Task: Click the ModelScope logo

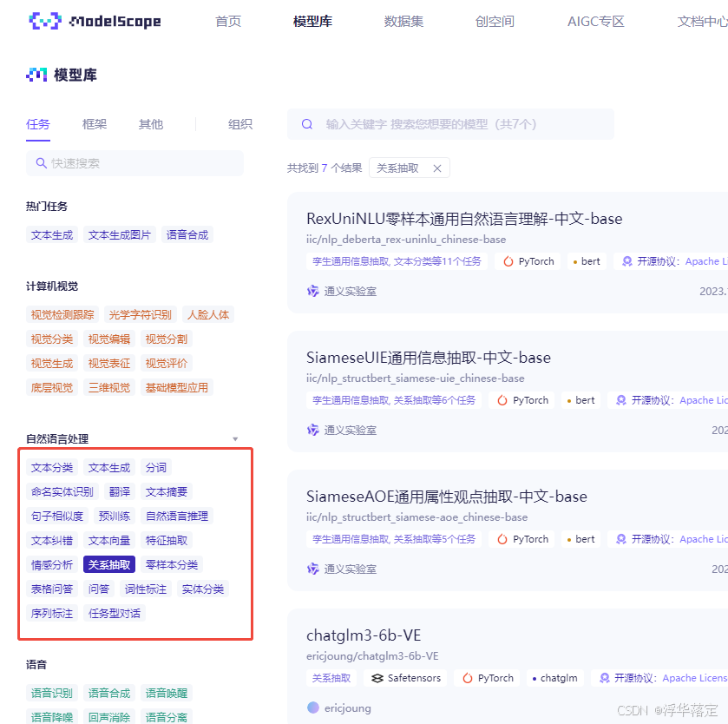Action: tap(95, 21)
